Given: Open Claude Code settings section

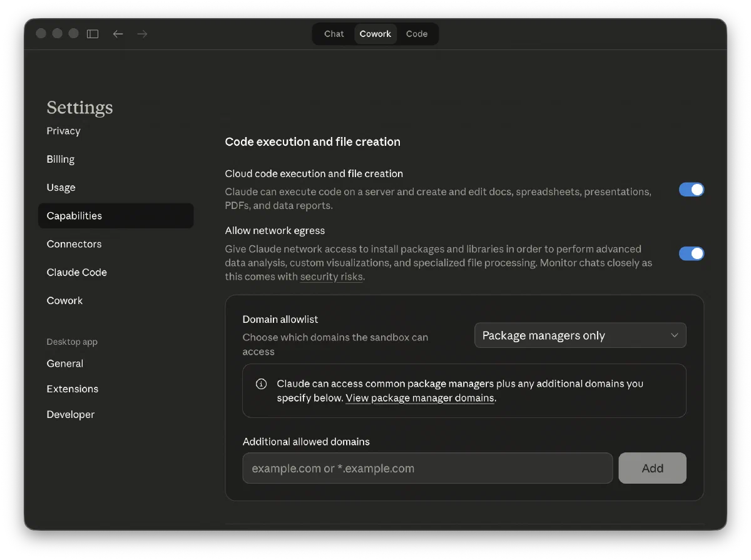Looking at the screenshot, I should tap(76, 272).
